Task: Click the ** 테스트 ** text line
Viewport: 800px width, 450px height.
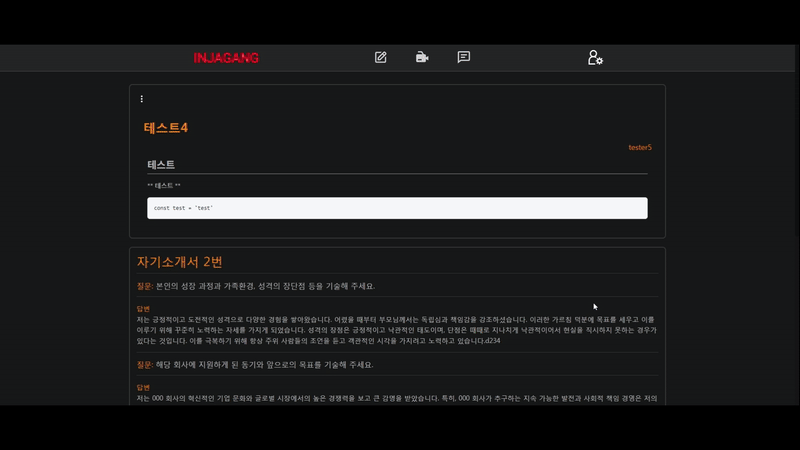Action: pyautogui.click(x=164, y=186)
